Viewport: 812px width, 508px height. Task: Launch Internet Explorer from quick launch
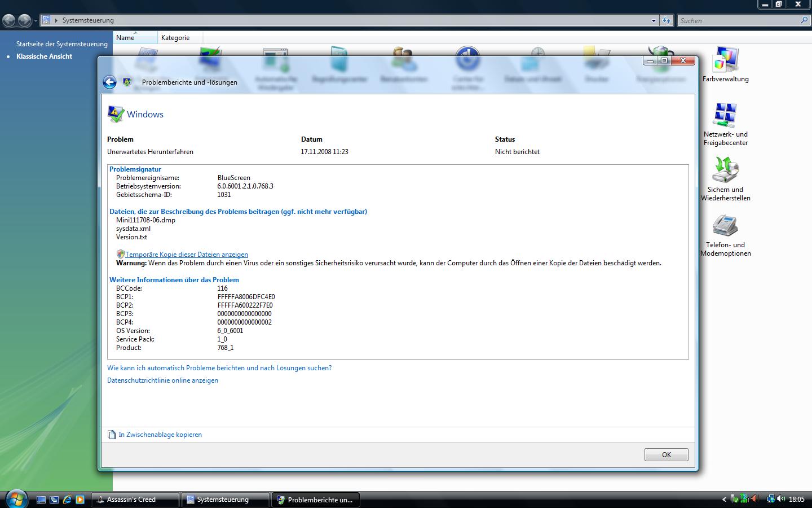[67, 500]
